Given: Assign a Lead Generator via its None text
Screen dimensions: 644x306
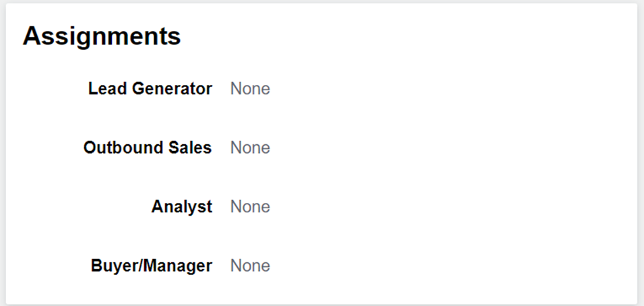Looking at the screenshot, I should (x=250, y=89).
